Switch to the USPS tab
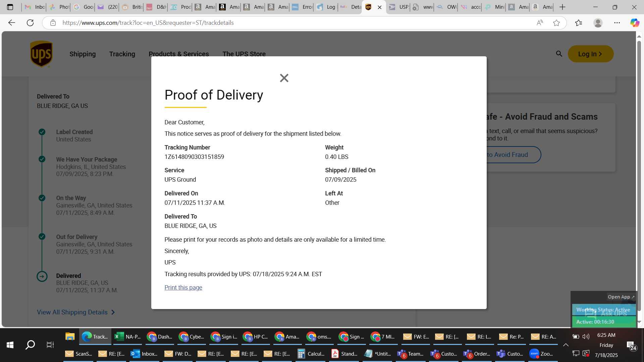Viewport: 644px width, 362px height. pos(398,7)
